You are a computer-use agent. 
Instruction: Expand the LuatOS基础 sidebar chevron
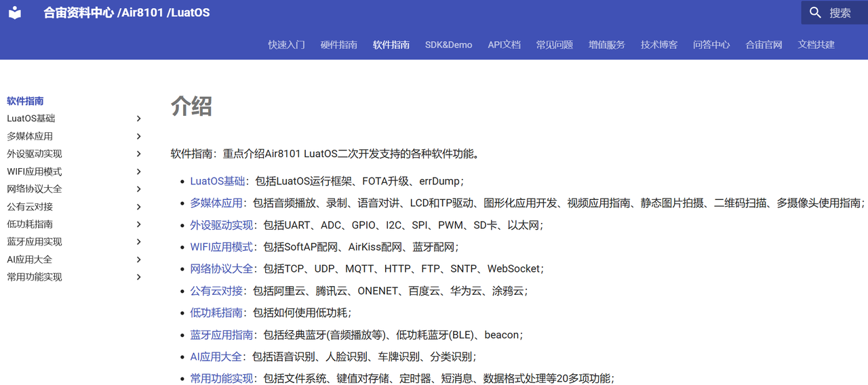click(138, 119)
